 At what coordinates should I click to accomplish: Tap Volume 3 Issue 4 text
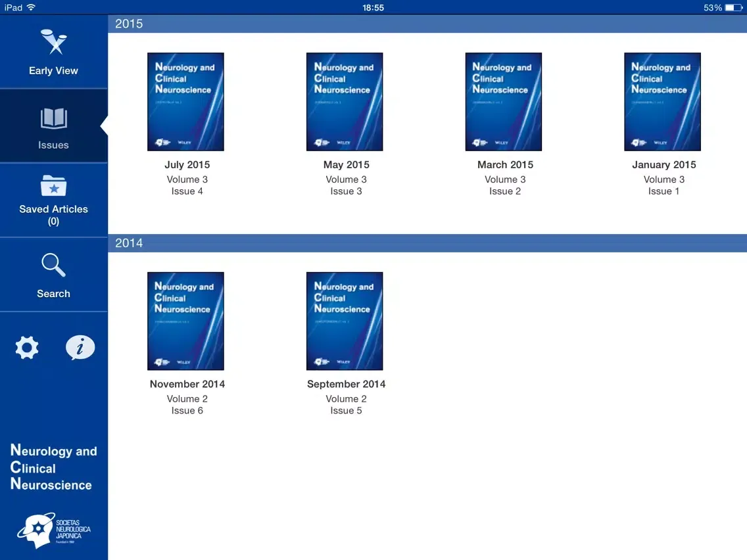coord(187,185)
